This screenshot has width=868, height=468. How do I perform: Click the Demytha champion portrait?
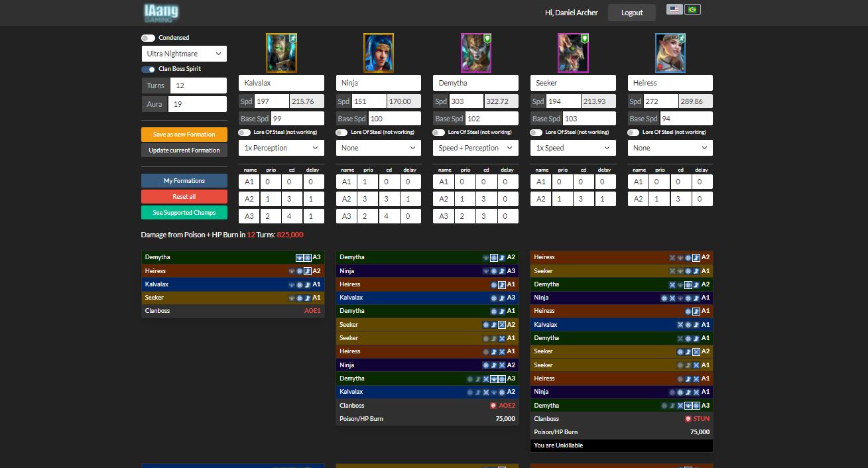click(475, 53)
